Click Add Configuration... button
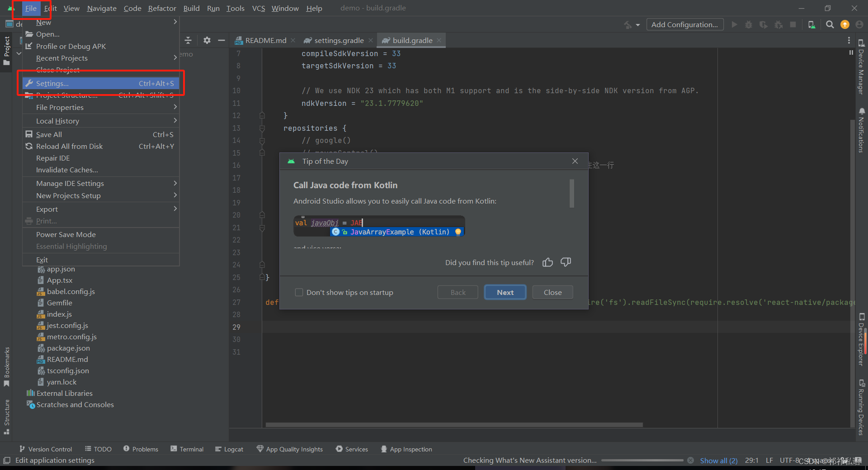This screenshot has height=470, width=868. tap(684, 24)
